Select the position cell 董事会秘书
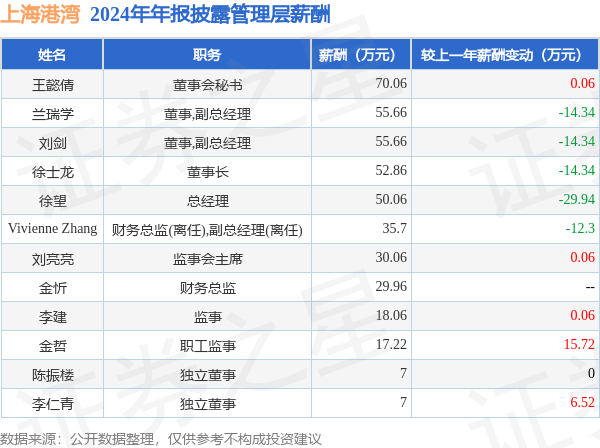This screenshot has width=600, height=448. pyautogui.click(x=207, y=85)
